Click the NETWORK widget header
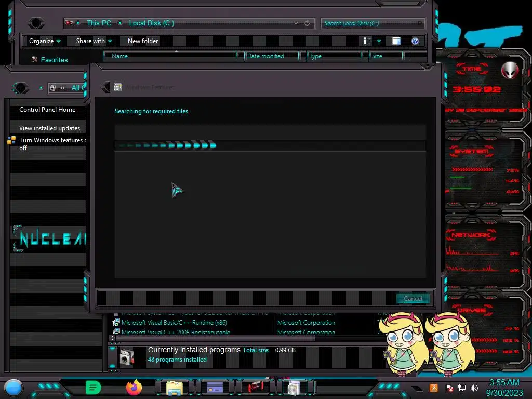Viewport: 532px width, 399px height. click(x=471, y=235)
